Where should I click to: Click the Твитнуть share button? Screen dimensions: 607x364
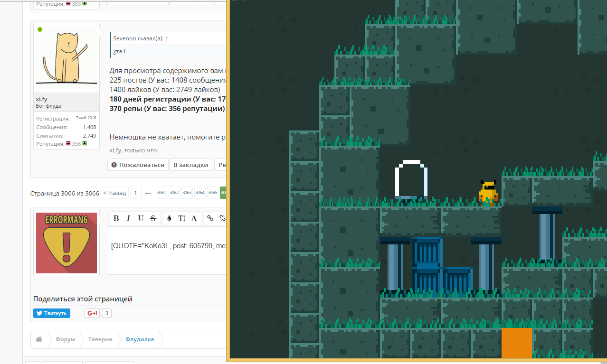(x=52, y=313)
